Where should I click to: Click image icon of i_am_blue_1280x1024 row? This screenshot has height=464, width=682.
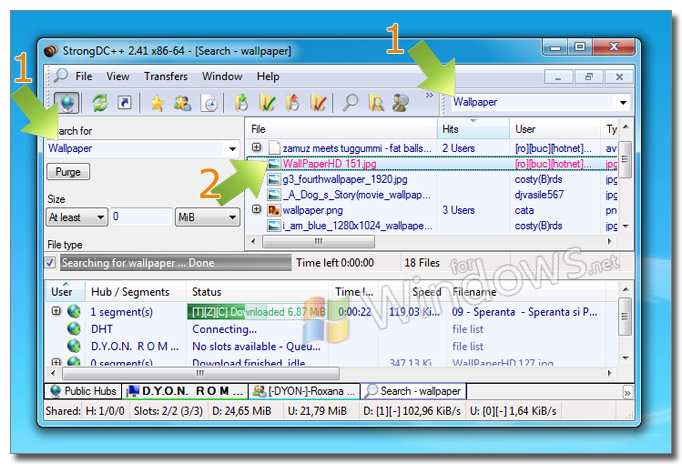[274, 226]
